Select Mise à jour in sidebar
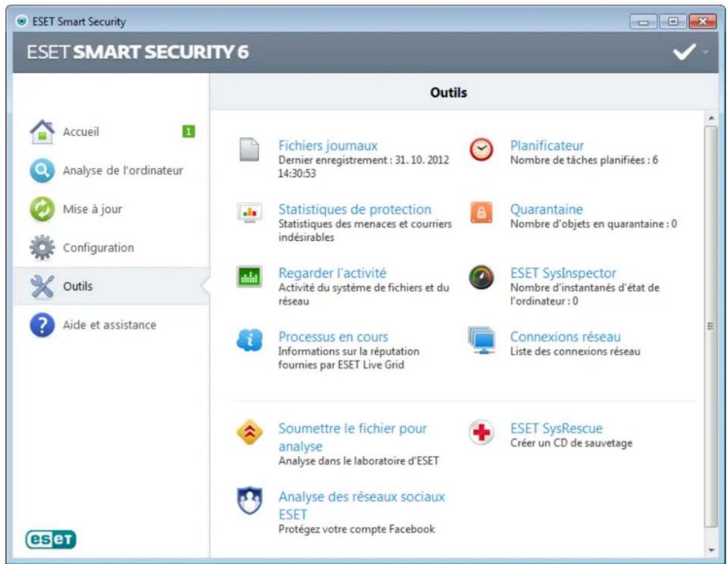This screenshot has width=728, height=564. click(x=92, y=209)
